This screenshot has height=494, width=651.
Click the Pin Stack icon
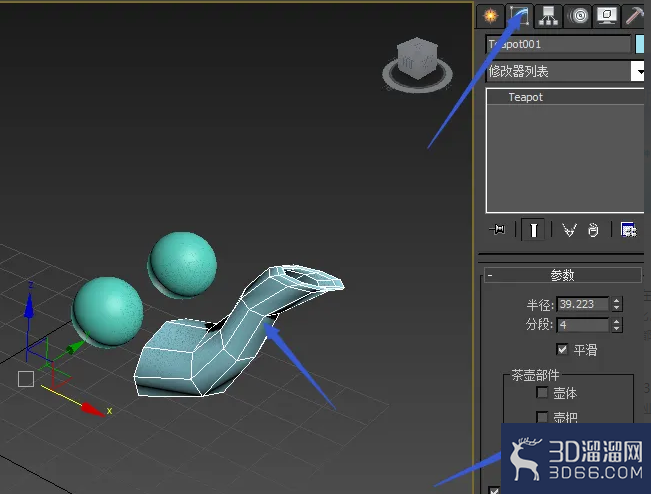497,229
